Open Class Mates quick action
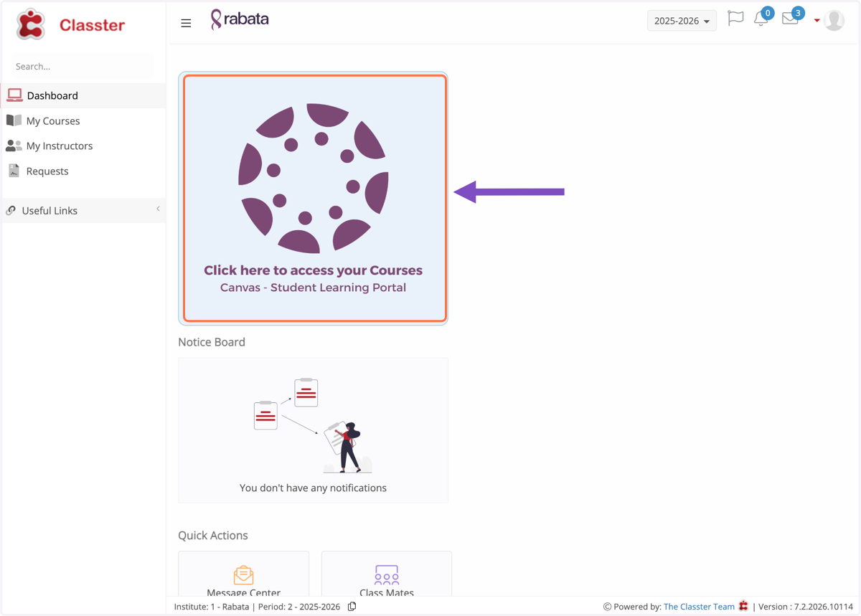 [x=387, y=574]
